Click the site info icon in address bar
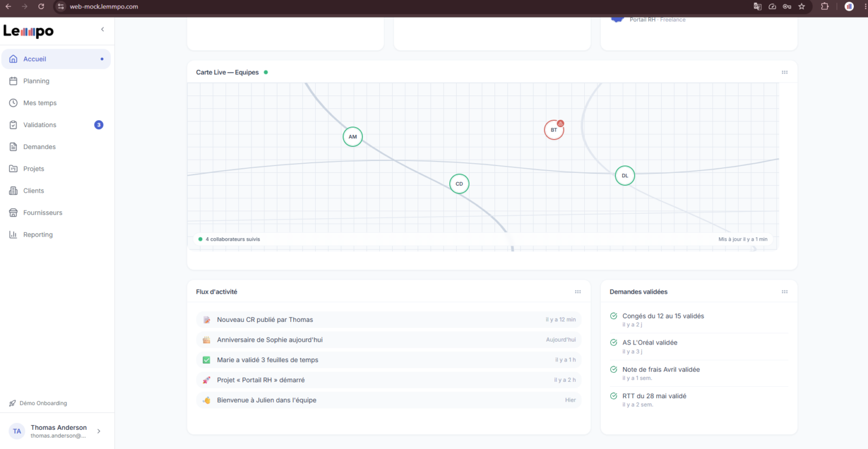The image size is (868, 449). coord(61,6)
